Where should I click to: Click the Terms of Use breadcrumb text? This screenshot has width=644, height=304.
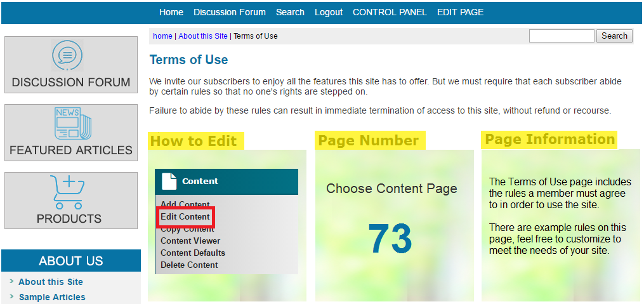pyautogui.click(x=256, y=36)
